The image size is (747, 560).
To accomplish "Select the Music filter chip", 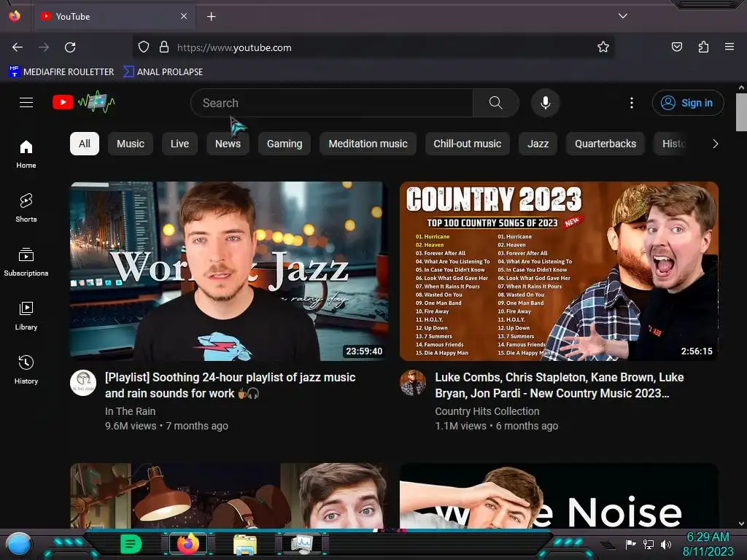I will pos(131,144).
